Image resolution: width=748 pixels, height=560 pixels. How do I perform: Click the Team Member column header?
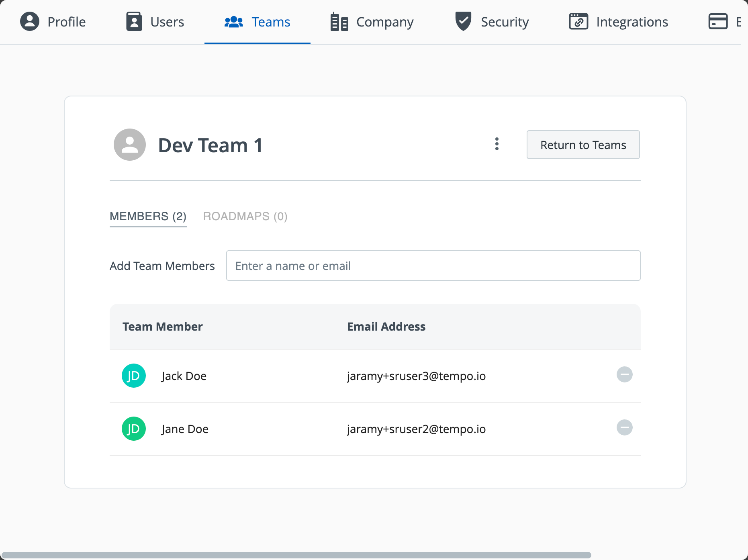tap(162, 327)
